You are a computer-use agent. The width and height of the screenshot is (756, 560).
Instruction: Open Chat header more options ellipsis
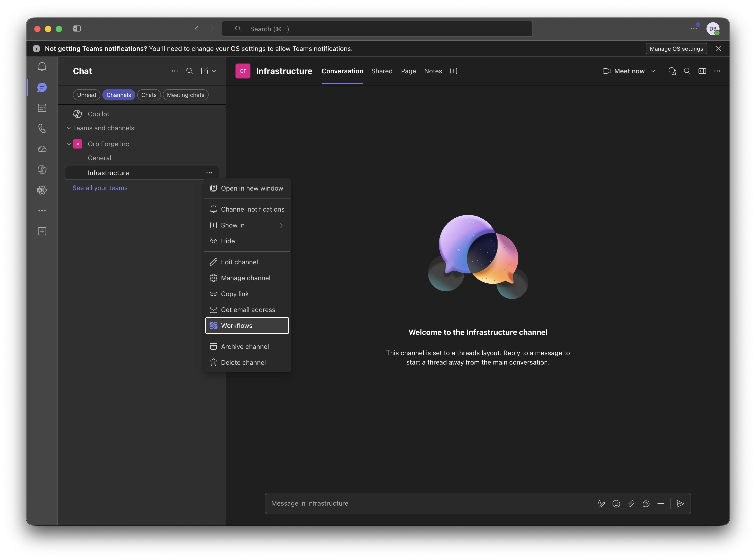click(x=175, y=71)
